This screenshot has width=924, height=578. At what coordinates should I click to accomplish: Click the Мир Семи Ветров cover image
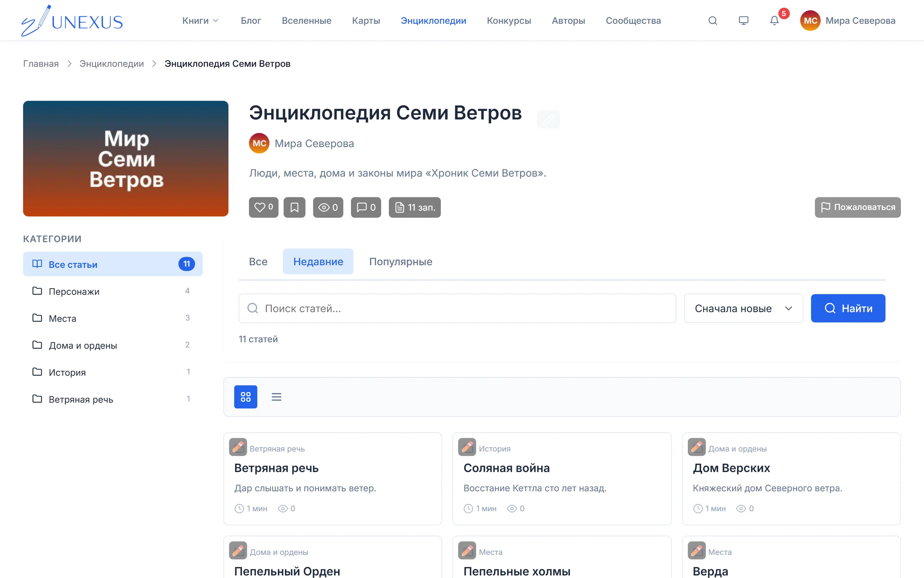click(x=126, y=158)
